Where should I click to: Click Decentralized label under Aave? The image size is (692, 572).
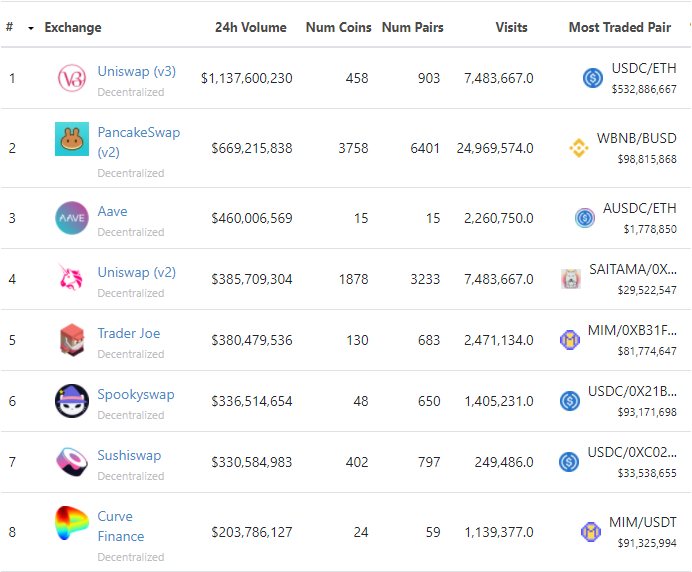(131, 232)
